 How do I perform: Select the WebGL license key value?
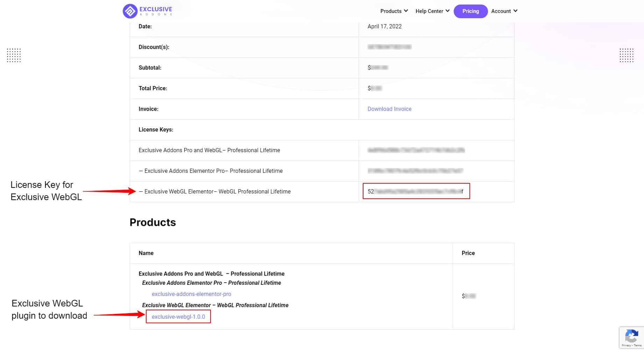click(x=416, y=191)
